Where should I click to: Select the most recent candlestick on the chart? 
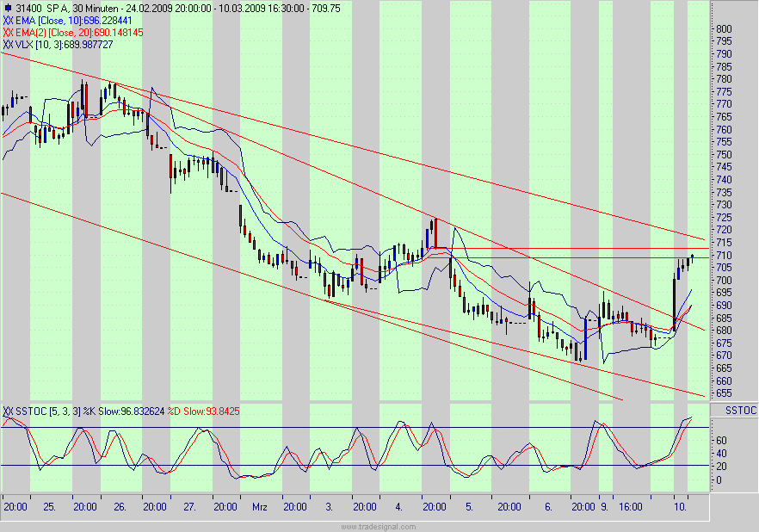693,258
